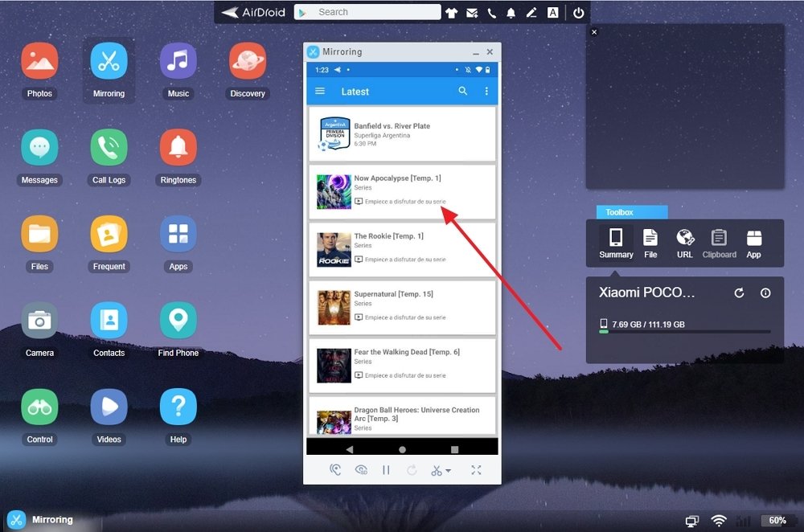Open the notifications bell in top bar

point(511,13)
